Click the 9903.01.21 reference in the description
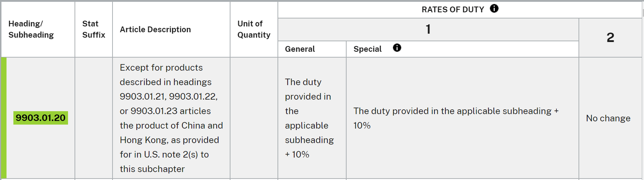The image size is (644, 180). coord(143,97)
